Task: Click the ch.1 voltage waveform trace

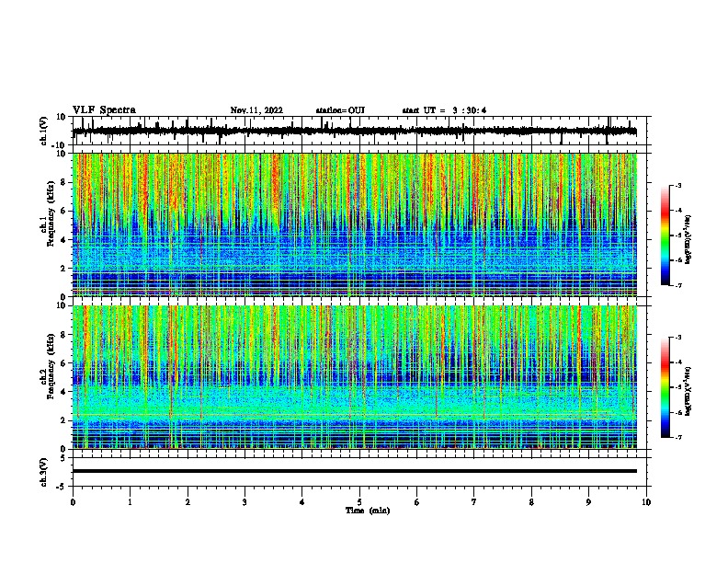Action: (x=354, y=132)
